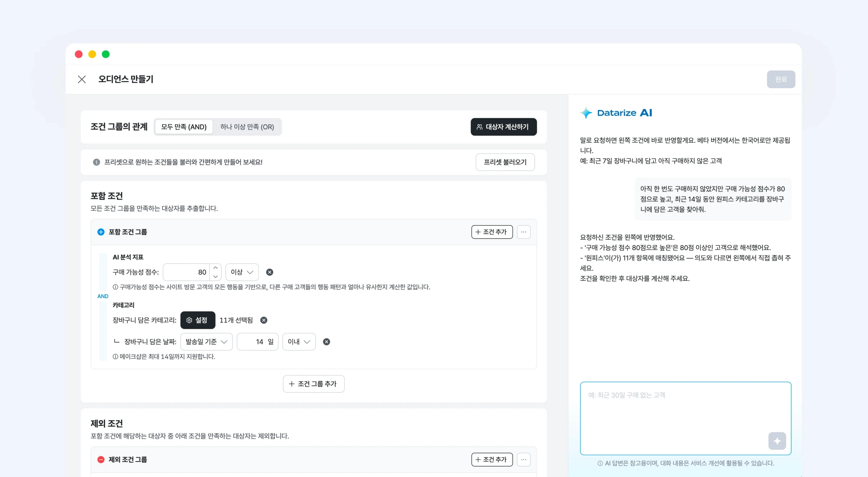
Task: Click the AI disclaimer text below the prompt box
Action: click(686, 463)
